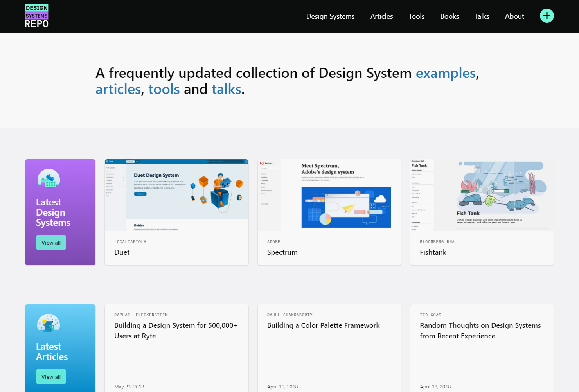The width and height of the screenshot is (579, 392).
Task: Open 'Building a Color Palette Framework' article
Action: point(323,325)
